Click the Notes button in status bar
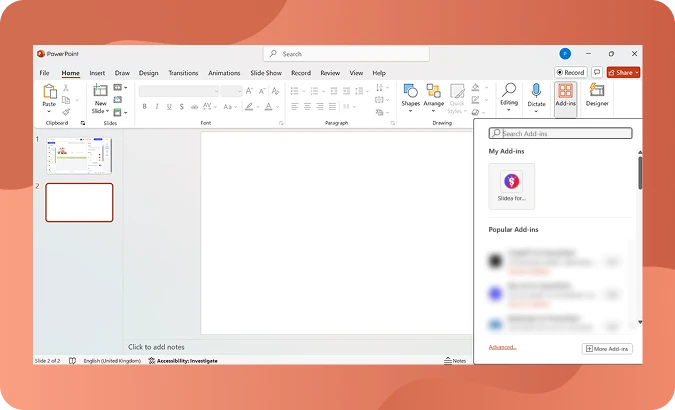 455,361
